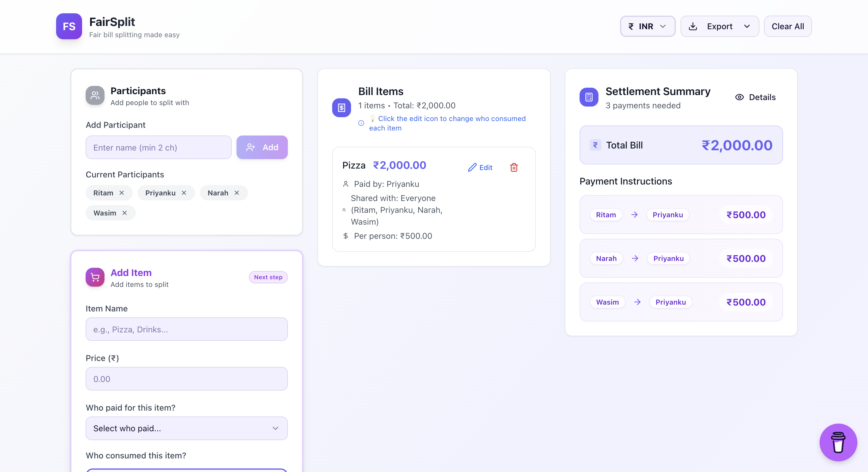Delete the Pizza item with trash icon
The height and width of the screenshot is (472, 868).
pos(513,167)
